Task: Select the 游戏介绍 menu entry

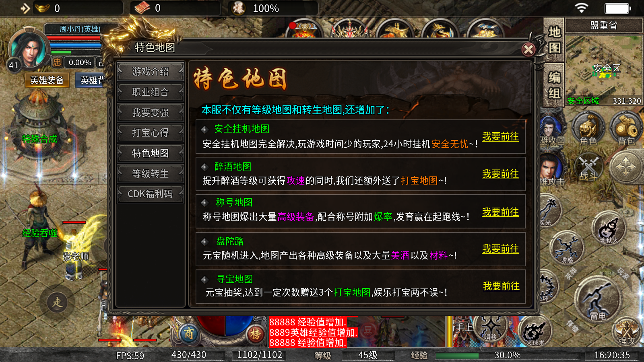Action: coord(151,72)
